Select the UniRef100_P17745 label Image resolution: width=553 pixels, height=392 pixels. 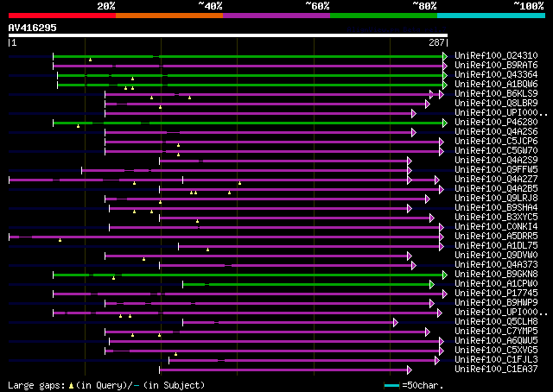tap(496, 294)
